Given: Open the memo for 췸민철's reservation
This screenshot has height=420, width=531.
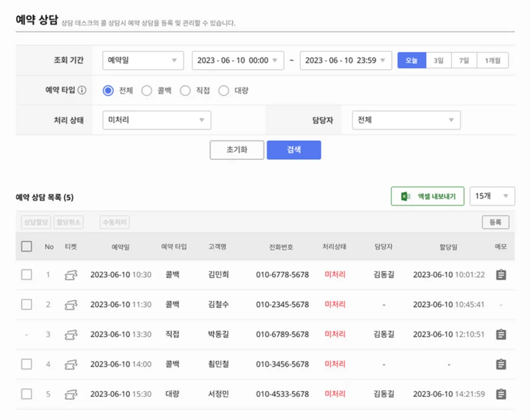Looking at the screenshot, I should pos(500,364).
